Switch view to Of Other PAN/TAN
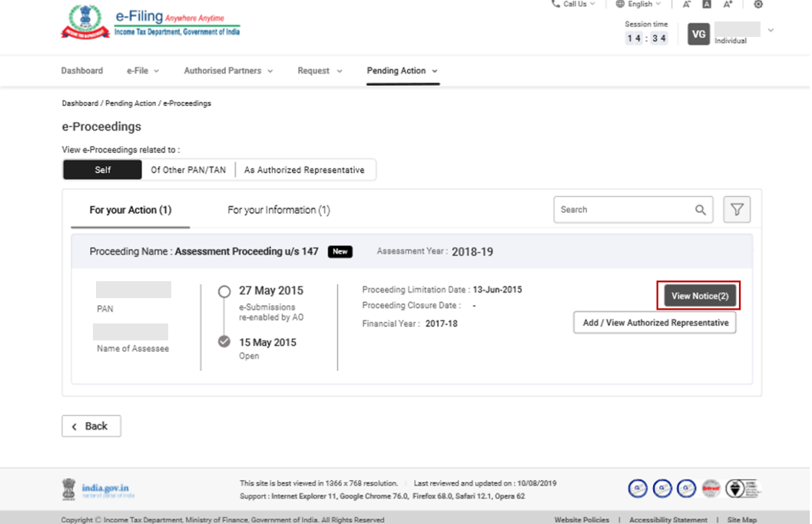Image resolution: width=812 pixels, height=524 pixels. [188, 170]
